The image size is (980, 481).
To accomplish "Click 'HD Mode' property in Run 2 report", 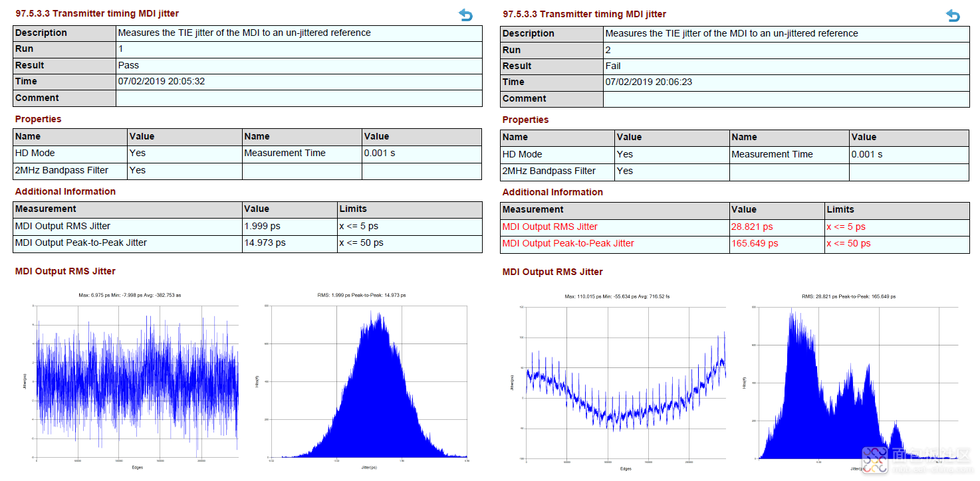I will (524, 154).
